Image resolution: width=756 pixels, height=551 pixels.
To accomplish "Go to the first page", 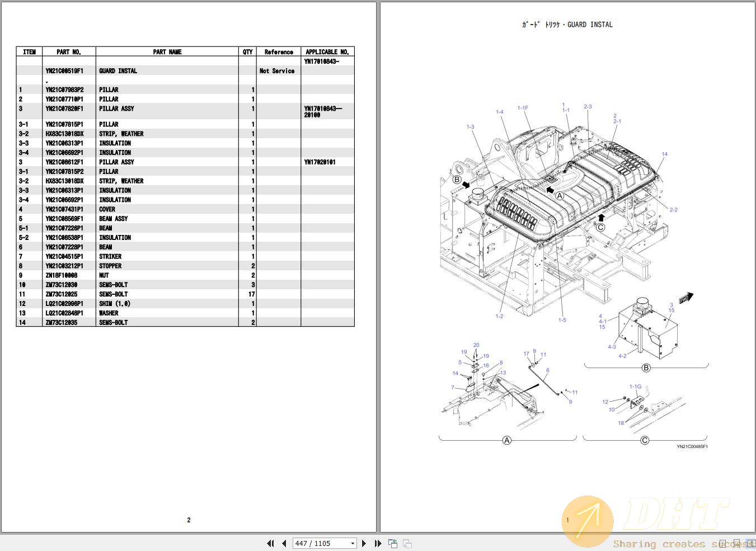I will pyautogui.click(x=271, y=543).
